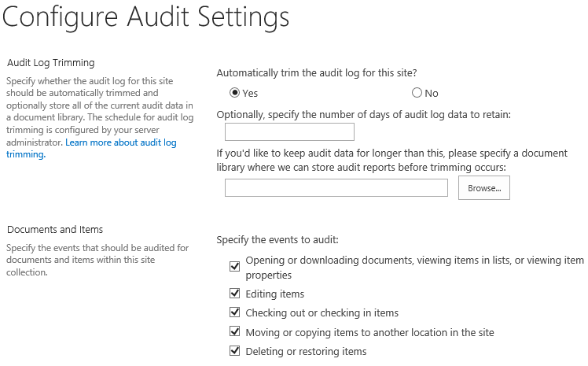The height and width of the screenshot is (366, 588).
Task: Click the No label text
Action: coord(432,93)
